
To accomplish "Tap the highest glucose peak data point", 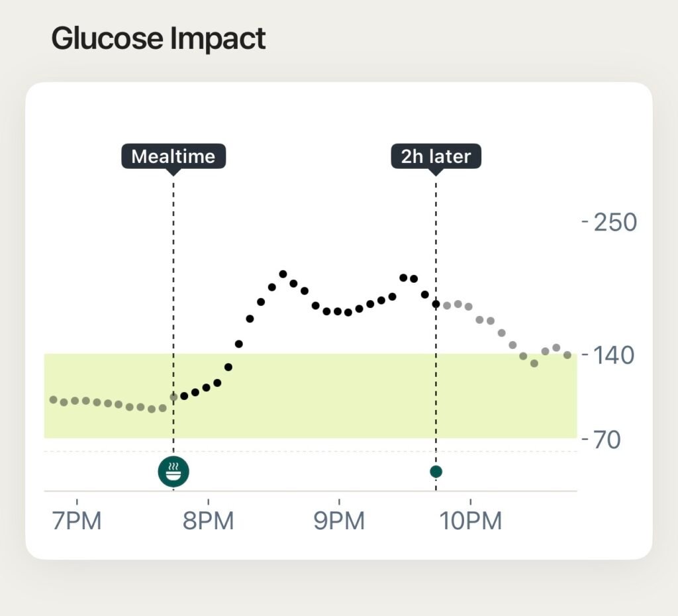I will coord(283,274).
